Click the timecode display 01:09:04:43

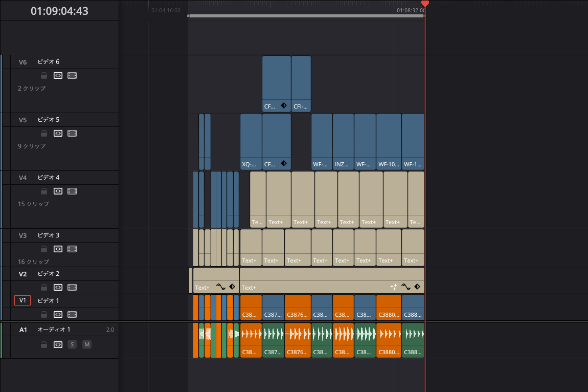(x=59, y=11)
